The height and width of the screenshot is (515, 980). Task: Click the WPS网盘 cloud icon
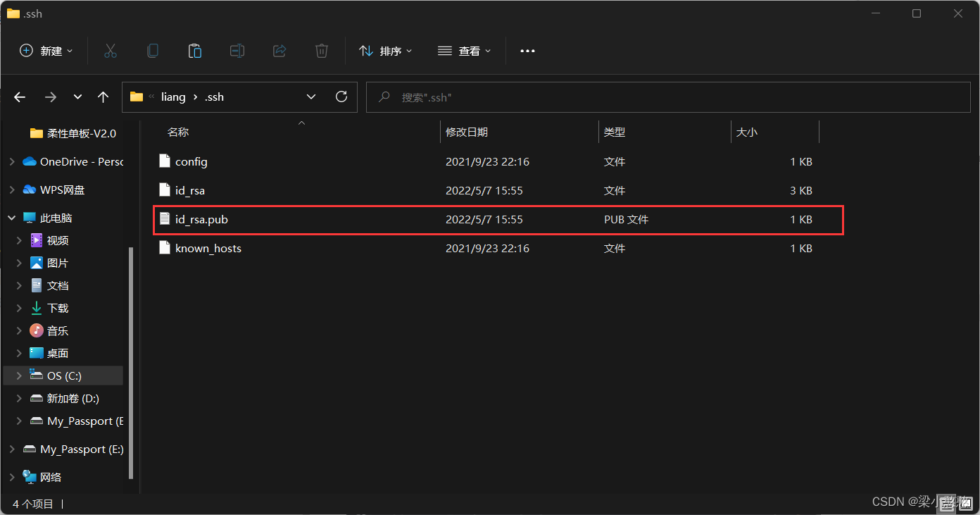pos(30,190)
